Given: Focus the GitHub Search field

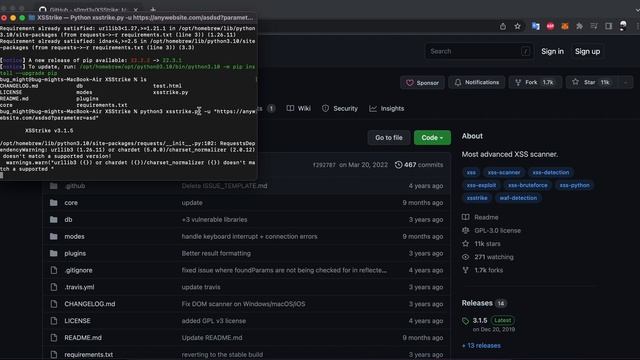Looking at the screenshot, I should pos(479,51).
